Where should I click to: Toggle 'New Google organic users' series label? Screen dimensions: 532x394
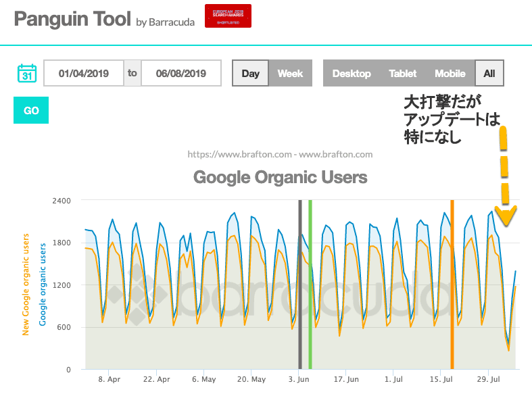[x=26, y=285]
